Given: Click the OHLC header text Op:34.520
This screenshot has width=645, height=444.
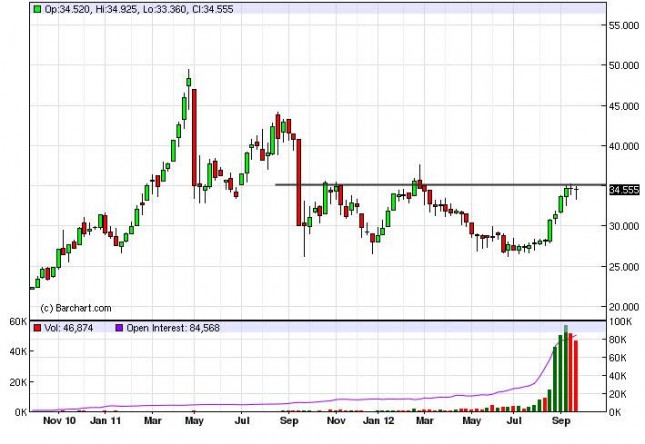Looking at the screenshot, I should 67,9.
